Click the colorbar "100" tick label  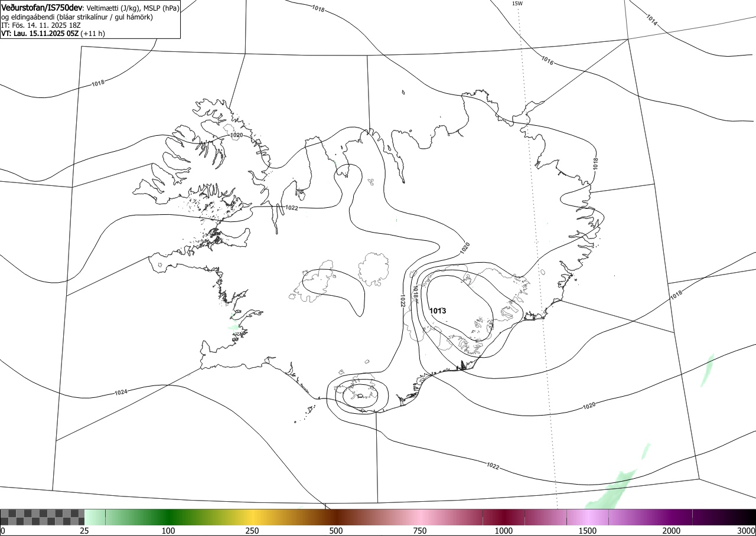[x=168, y=531]
